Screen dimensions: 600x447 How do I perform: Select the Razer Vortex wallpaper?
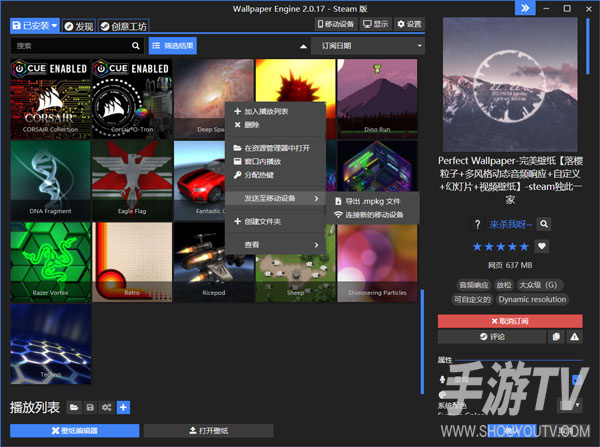51,262
